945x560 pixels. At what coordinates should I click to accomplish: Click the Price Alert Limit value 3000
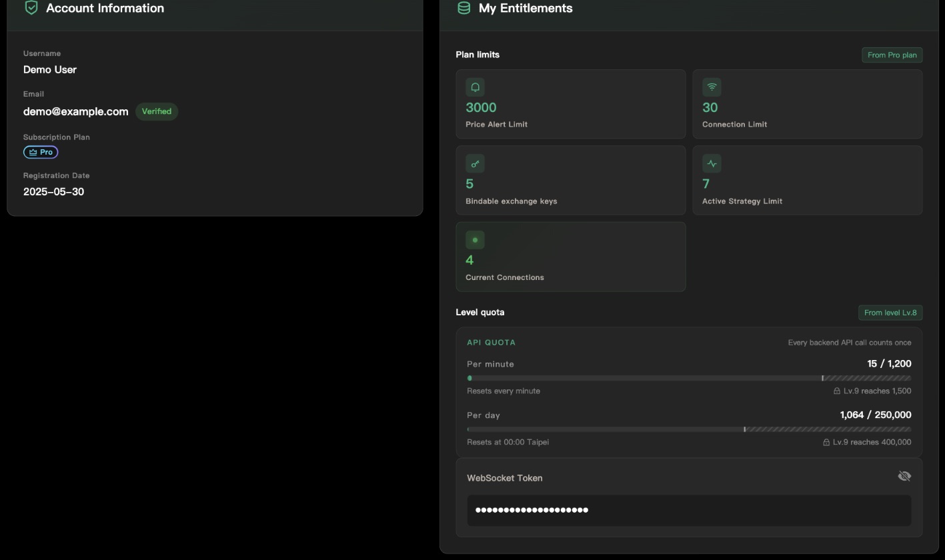point(481,107)
